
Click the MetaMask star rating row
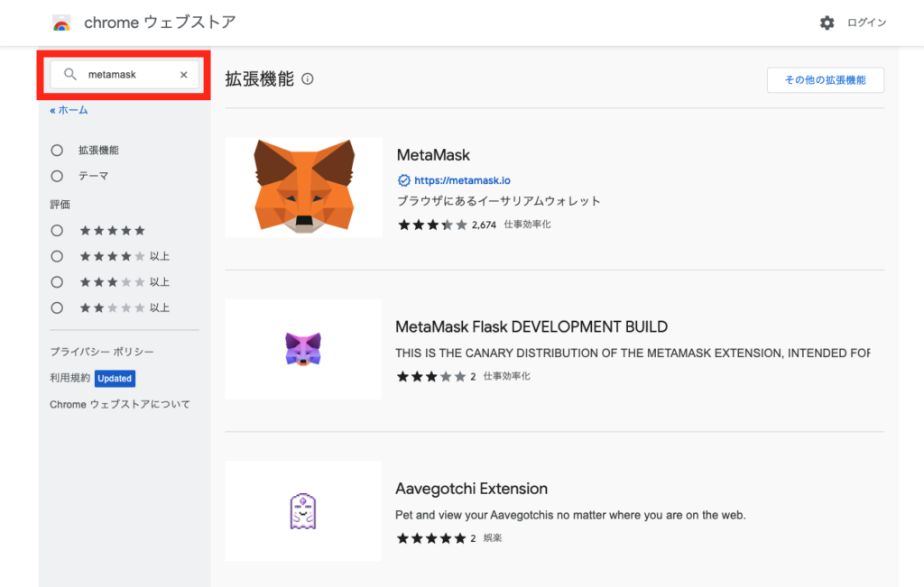coord(432,225)
